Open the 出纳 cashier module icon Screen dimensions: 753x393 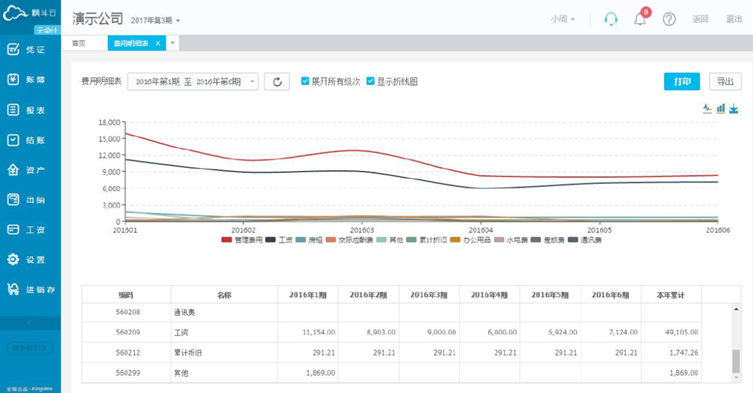click(x=13, y=199)
